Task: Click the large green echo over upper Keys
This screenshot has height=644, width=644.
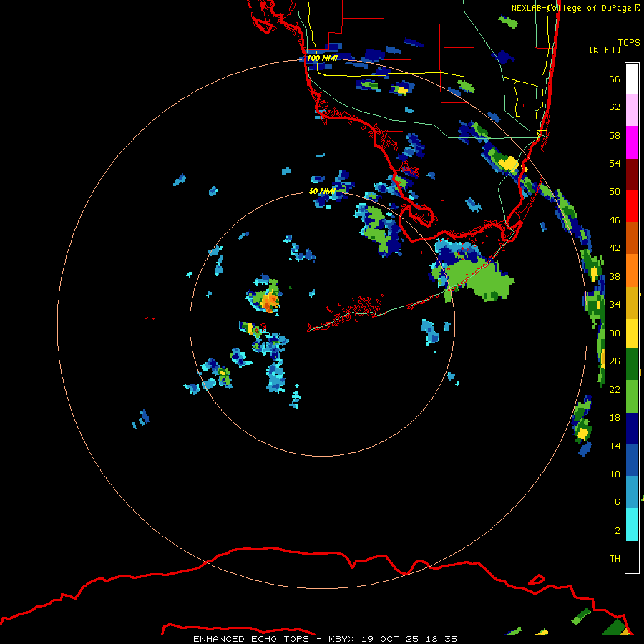Action: coord(481,280)
